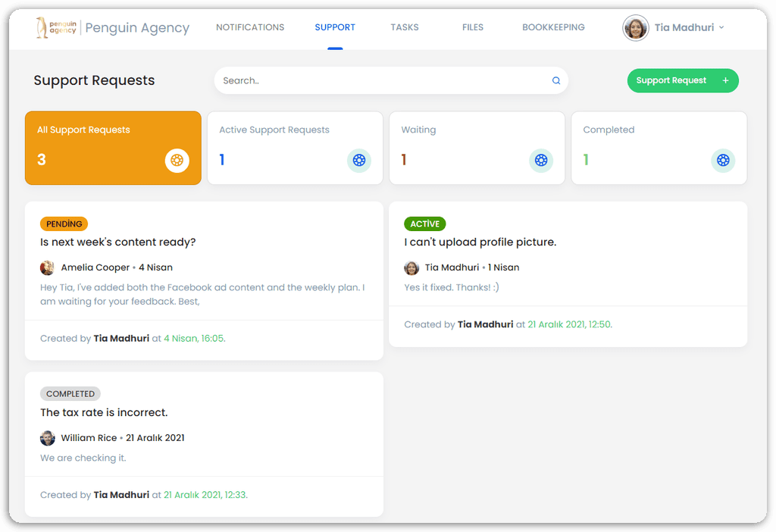Click the PENDING status badge
Screen dimensions: 776x532
(x=64, y=224)
